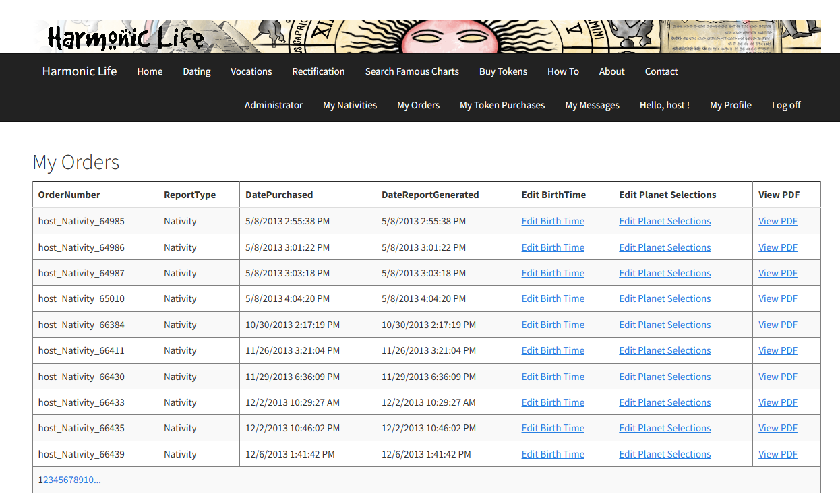
Task: Open the Administrator section
Action: (x=274, y=105)
